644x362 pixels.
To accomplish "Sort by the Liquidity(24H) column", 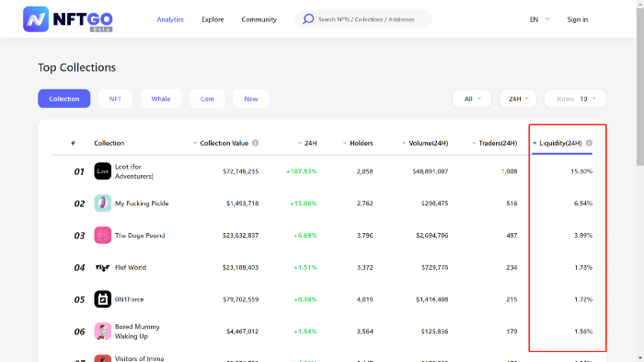I will click(558, 143).
